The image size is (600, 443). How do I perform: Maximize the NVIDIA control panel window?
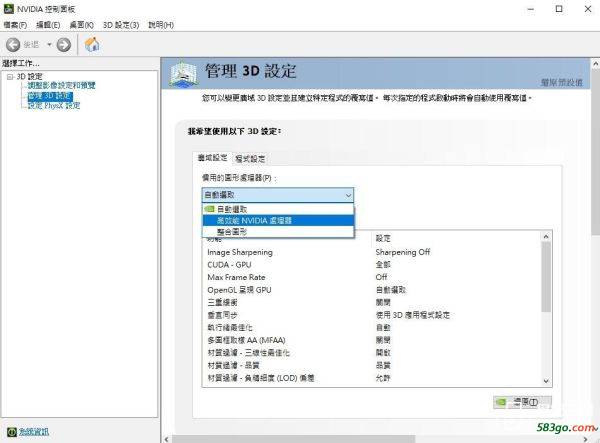(559, 9)
